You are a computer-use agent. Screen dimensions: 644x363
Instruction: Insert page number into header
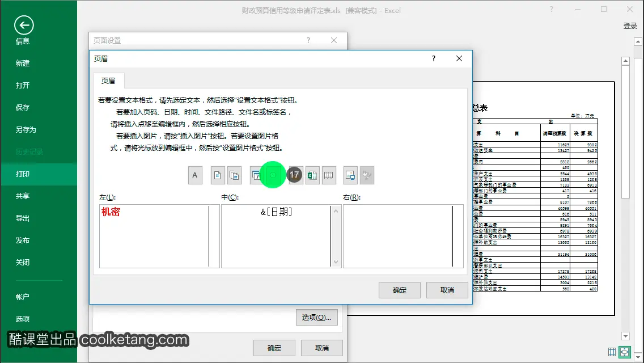(218, 175)
